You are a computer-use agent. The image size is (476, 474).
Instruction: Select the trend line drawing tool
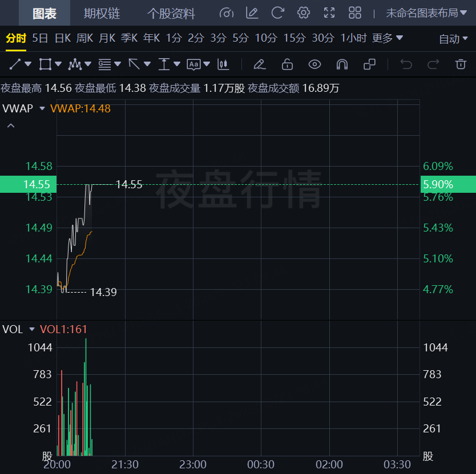click(x=15, y=64)
